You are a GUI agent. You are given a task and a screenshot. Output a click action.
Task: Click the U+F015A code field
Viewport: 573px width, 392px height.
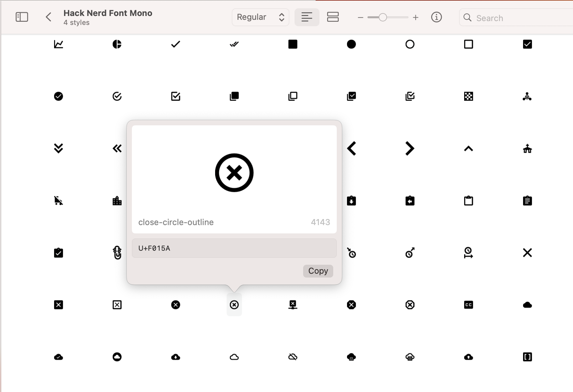tap(234, 248)
